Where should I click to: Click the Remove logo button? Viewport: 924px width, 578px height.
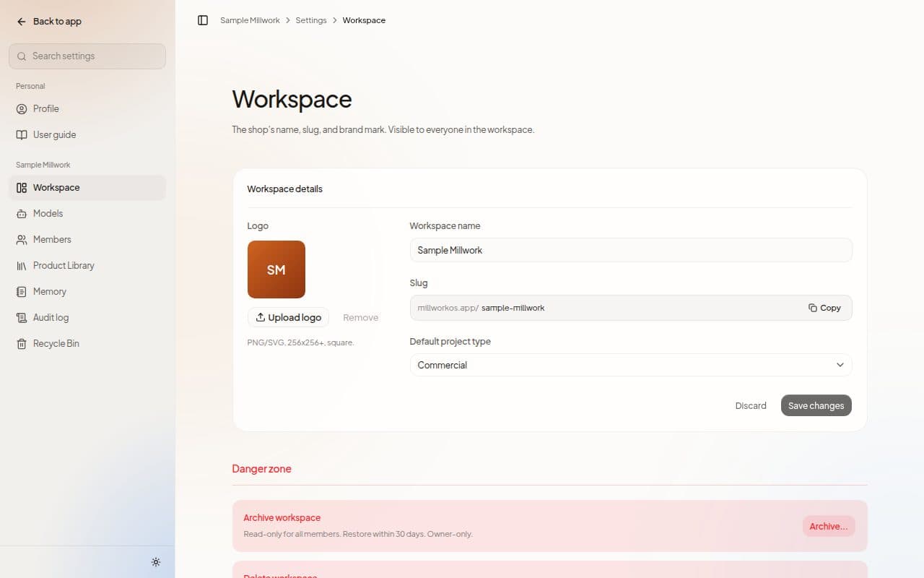click(x=360, y=317)
